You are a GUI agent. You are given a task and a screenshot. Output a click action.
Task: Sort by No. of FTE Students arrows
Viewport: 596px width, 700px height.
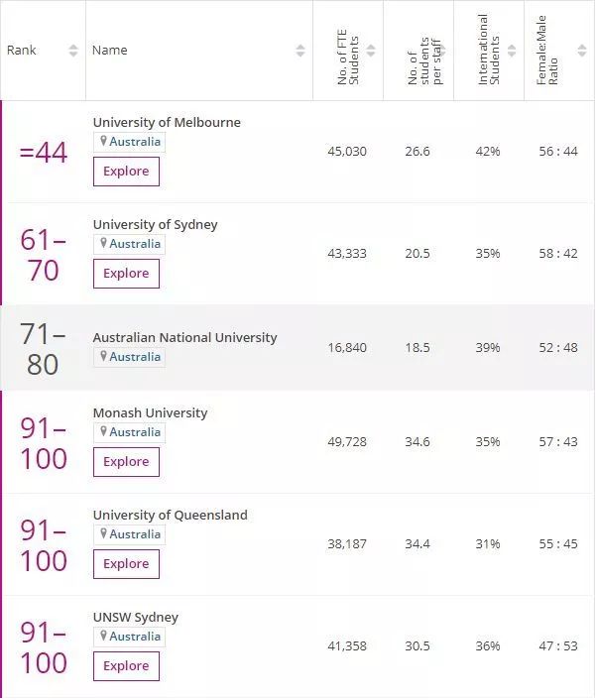pos(372,51)
